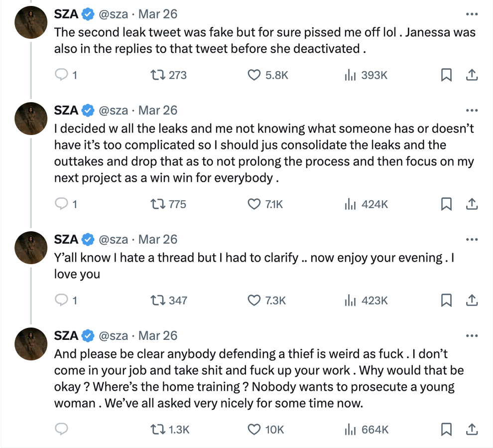
Task: Open the reply icon on the first tweet
Action: [62, 75]
